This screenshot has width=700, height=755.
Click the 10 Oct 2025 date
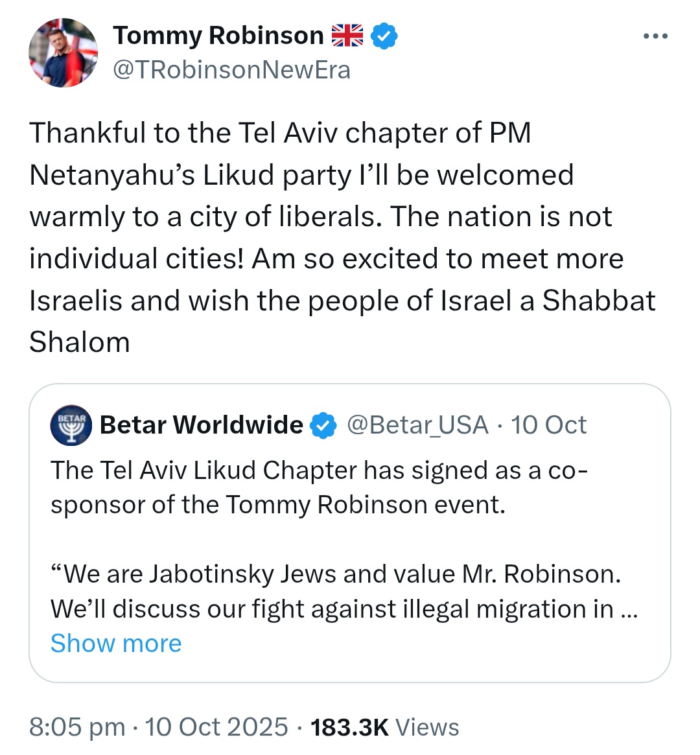[x=216, y=726]
